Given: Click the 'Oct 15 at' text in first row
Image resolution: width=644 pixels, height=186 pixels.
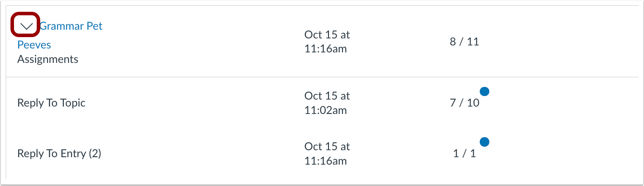Looking at the screenshot, I should [x=327, y=34].
